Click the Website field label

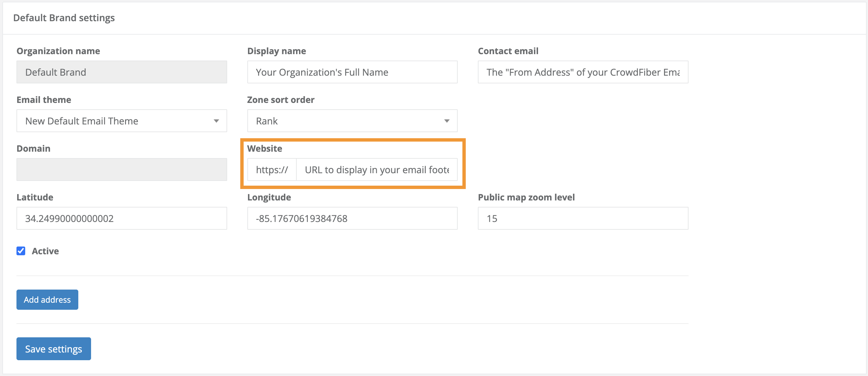click(264, 148)
